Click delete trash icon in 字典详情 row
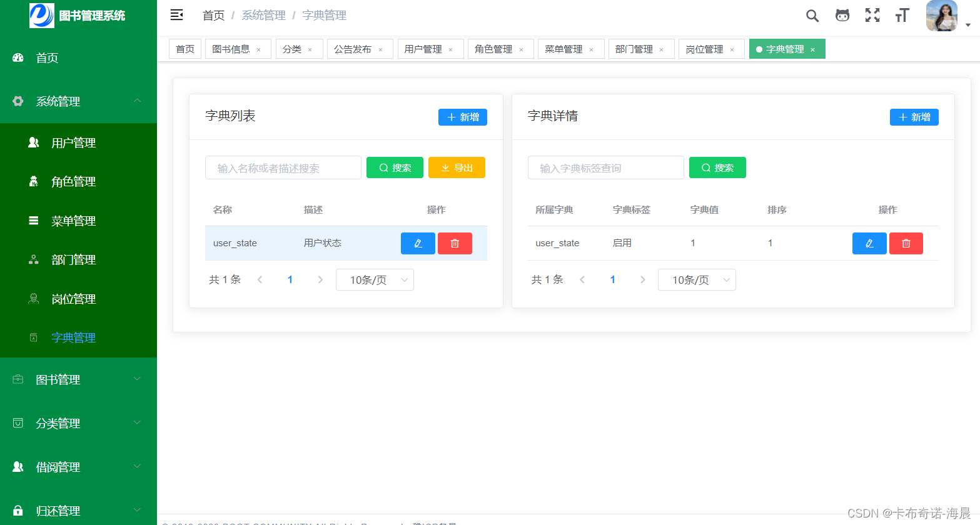 906,243
